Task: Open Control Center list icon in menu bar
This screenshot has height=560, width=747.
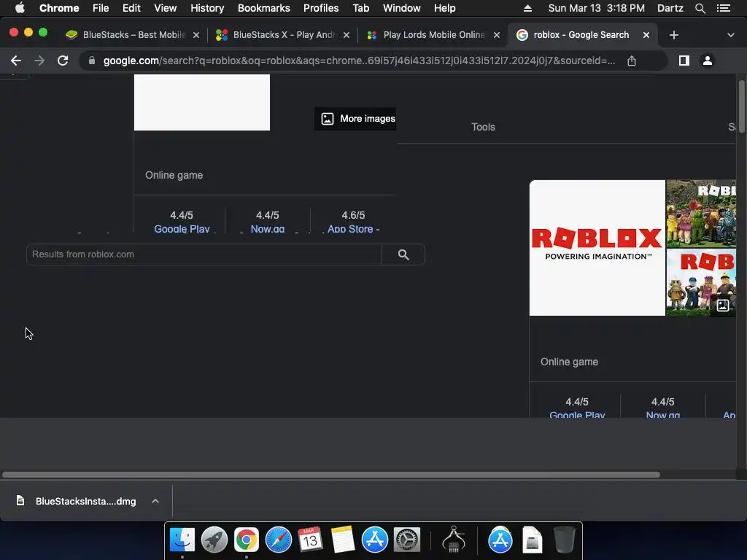Action: pos(724,8)
